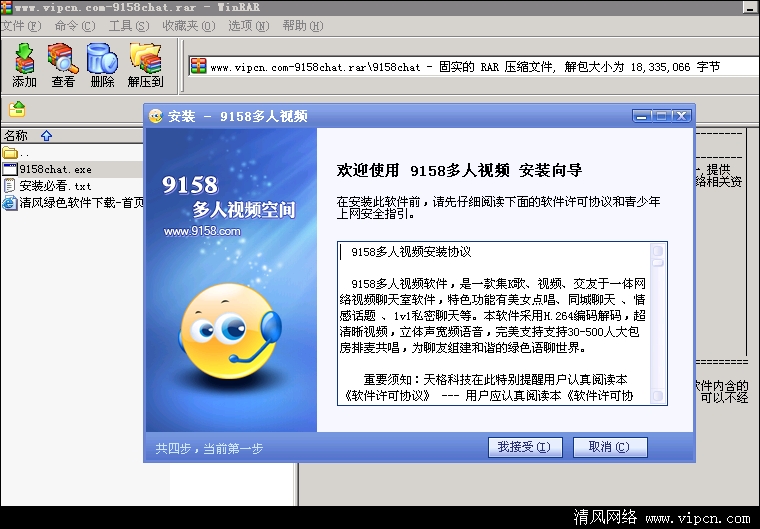The image size is (760, 529).
Task: Click the 共四步,当前第一步 step indicator
Action: pos(209,449)
